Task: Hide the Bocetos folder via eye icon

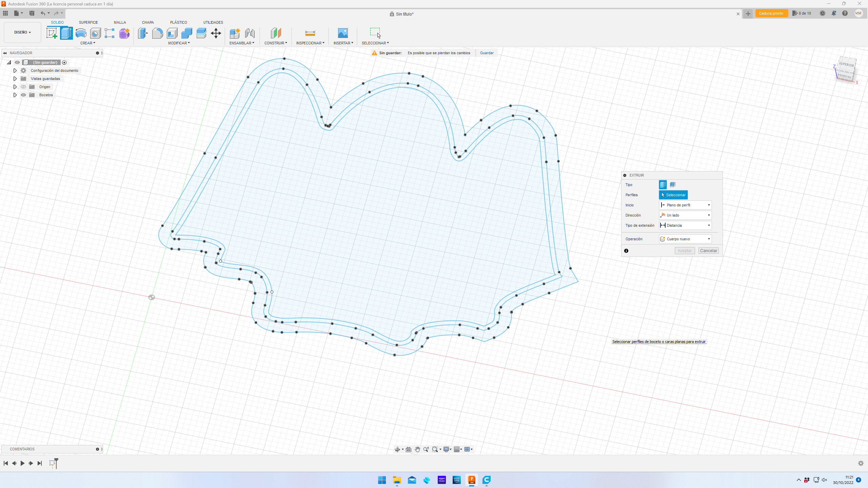Action: (23, 95)
